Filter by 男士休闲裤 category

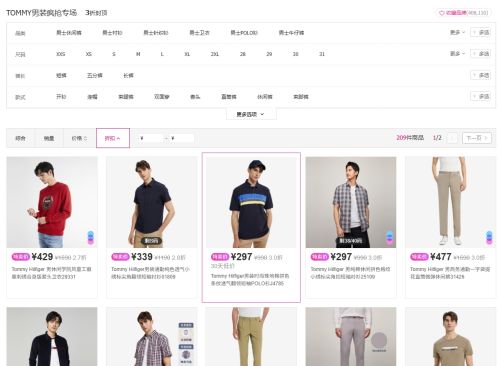69,33
